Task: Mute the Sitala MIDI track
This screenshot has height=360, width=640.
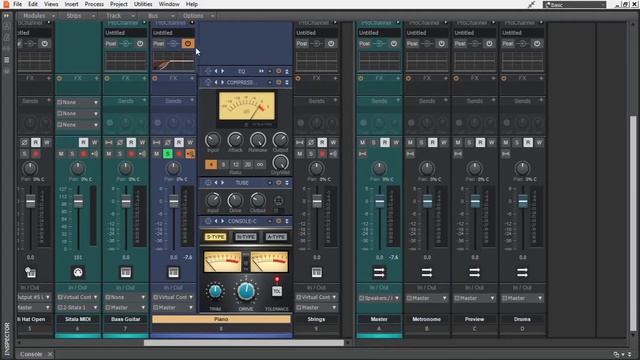Action: pyautogui.click(x=61, y=154)
